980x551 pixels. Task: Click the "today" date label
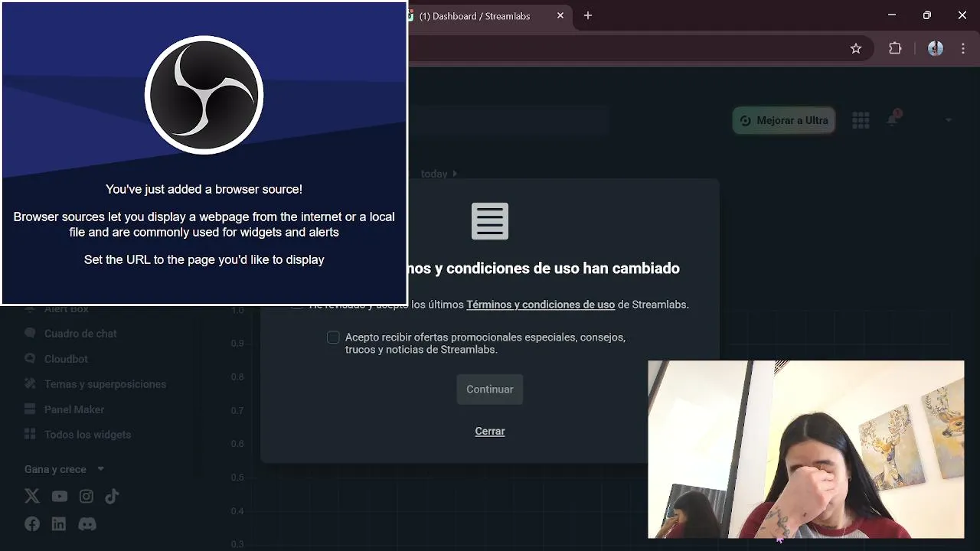(x=434, y=174)
